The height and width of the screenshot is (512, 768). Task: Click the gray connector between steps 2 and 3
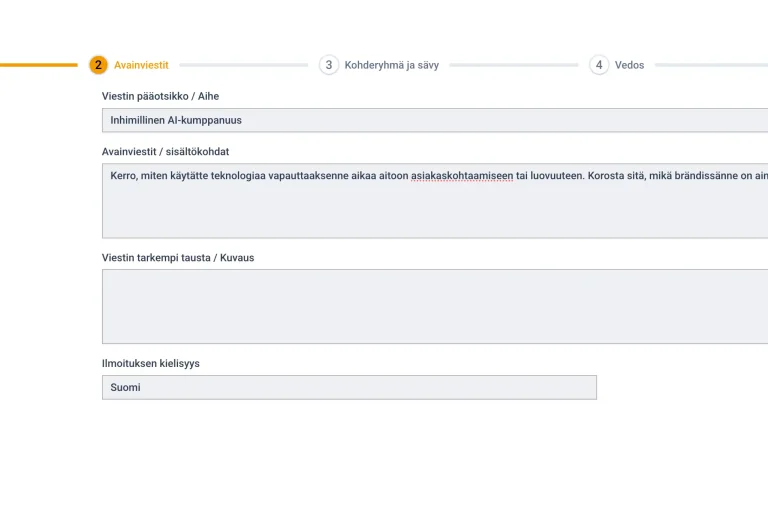243,65
